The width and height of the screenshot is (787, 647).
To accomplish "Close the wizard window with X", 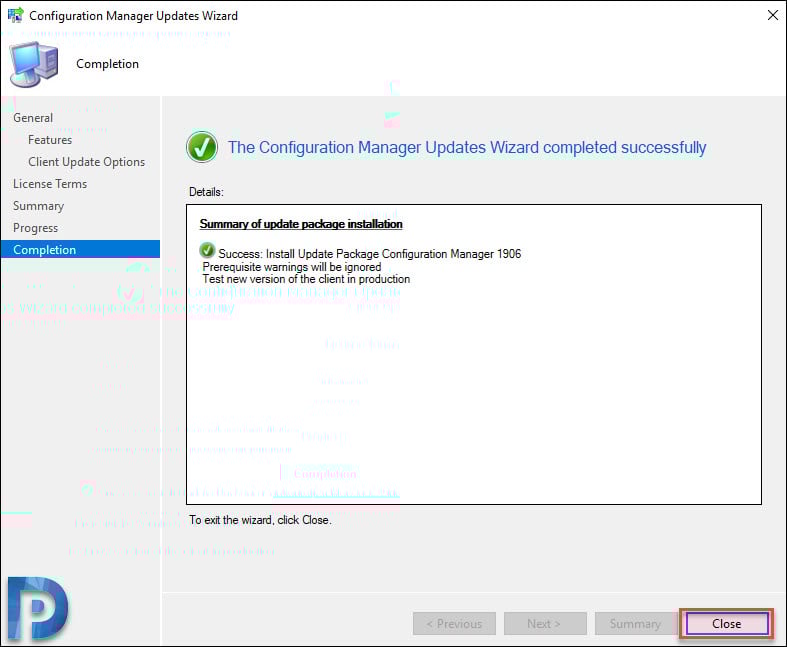I will [x=772, y=16].
